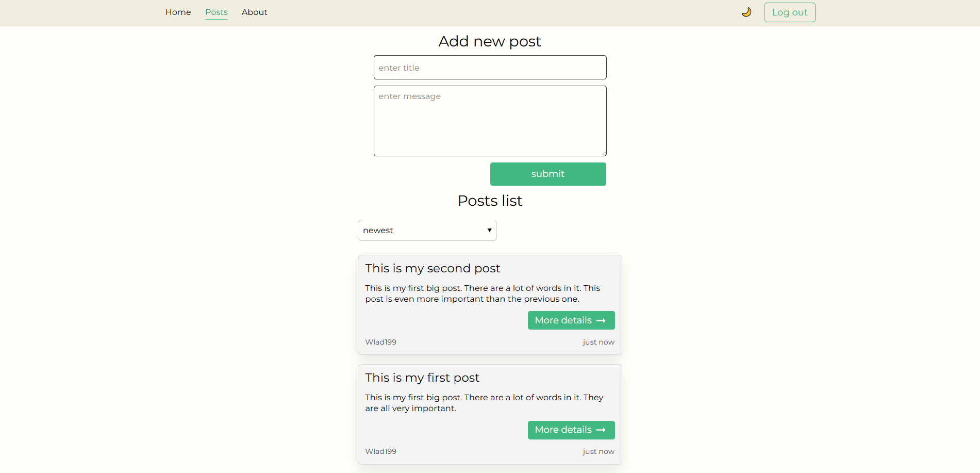Image resolution: width=980 pixels, height=473 pixels.
Task: Open More details for first post
Action: (571, 430)
